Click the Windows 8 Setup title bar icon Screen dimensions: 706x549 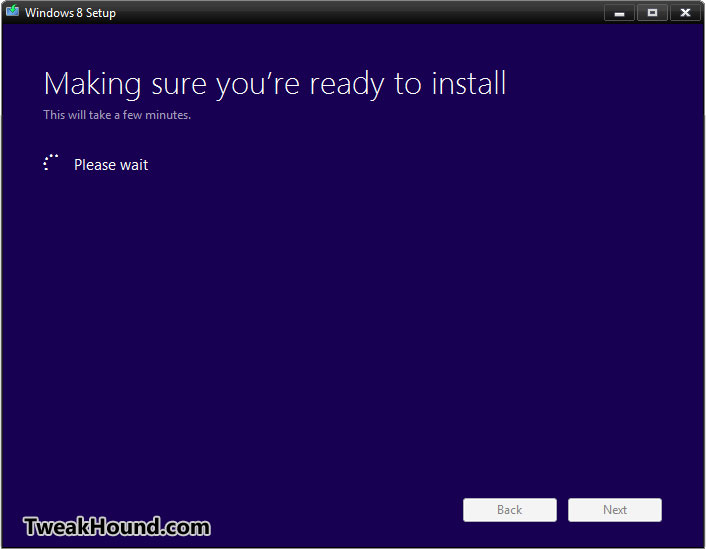point(12,11)
